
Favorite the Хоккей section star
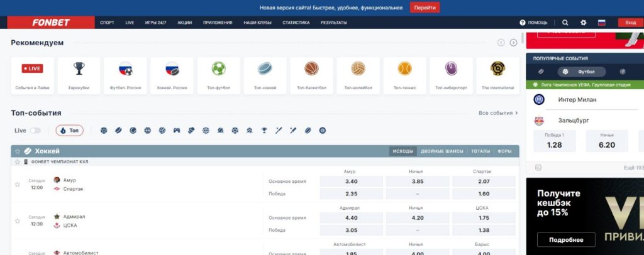17,151
